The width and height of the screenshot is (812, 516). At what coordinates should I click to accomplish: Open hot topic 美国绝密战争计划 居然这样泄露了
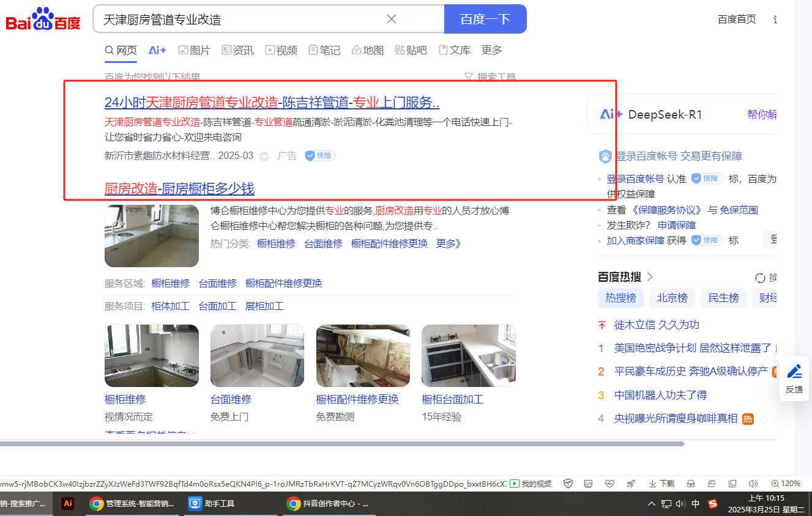[x=693, y=348]
